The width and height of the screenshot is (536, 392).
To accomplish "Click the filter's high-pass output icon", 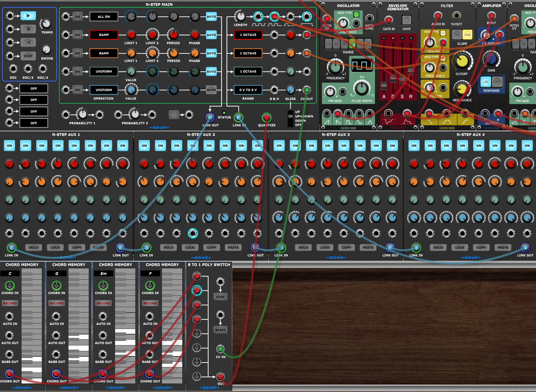I will point(465,122).
